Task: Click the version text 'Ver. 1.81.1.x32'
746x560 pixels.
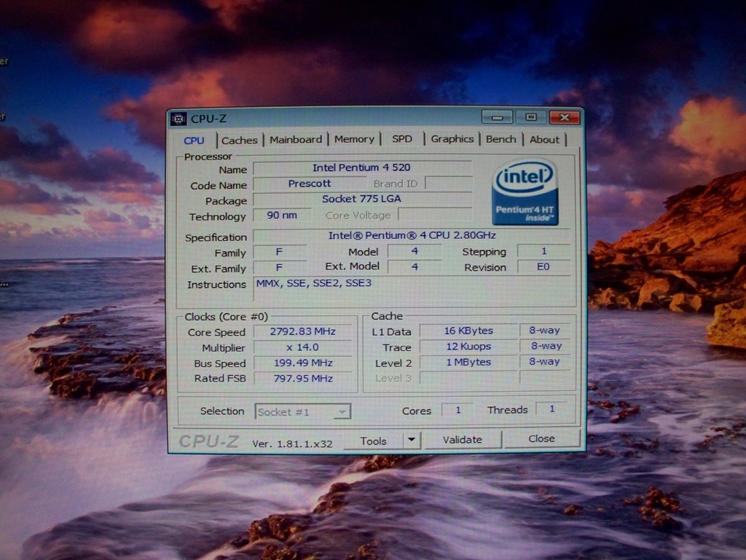Action: (292, 444)
